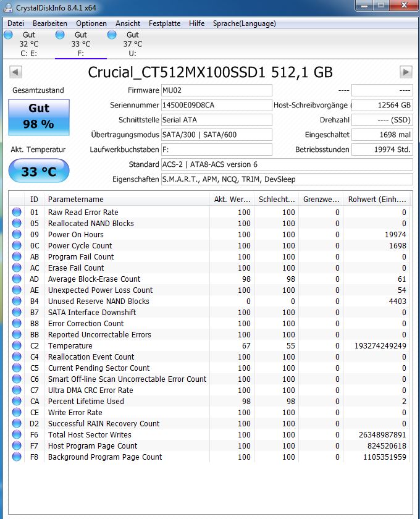This screenshot has height=519, width=420.
Task: Click status icon of Unused Reserve NAND Blocks
Action: 17,302
